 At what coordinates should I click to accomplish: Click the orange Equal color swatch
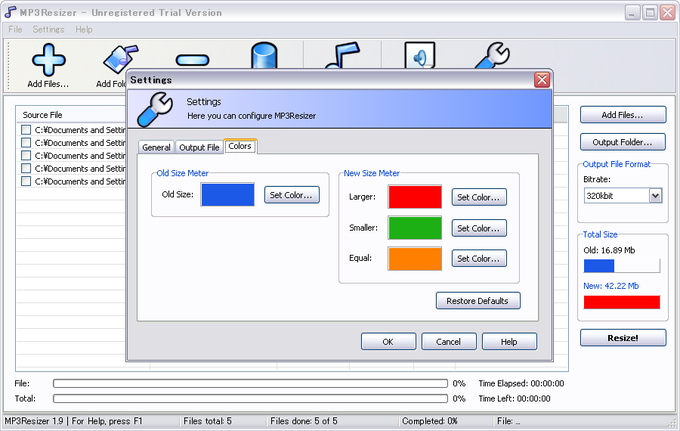click(x=415, y=258)
